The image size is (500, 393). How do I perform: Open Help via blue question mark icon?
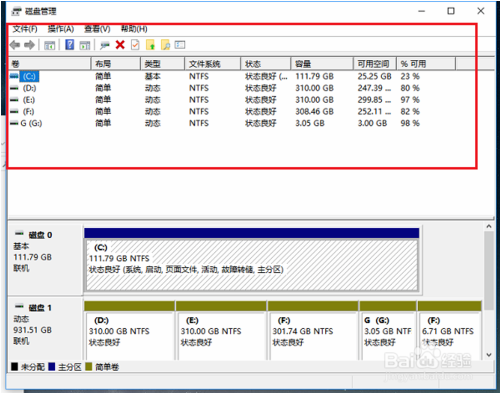pos(70,45)
